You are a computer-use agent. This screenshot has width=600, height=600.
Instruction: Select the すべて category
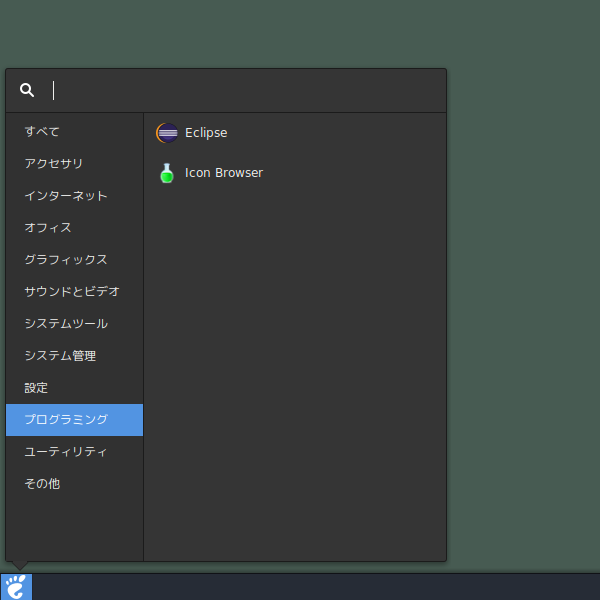coord(75,132)
